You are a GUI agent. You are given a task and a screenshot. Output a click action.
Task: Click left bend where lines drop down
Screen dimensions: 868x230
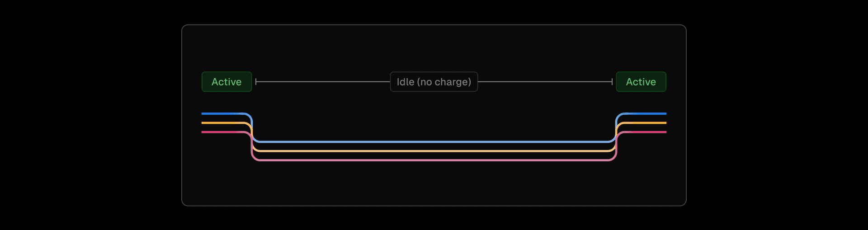(252, 136)
